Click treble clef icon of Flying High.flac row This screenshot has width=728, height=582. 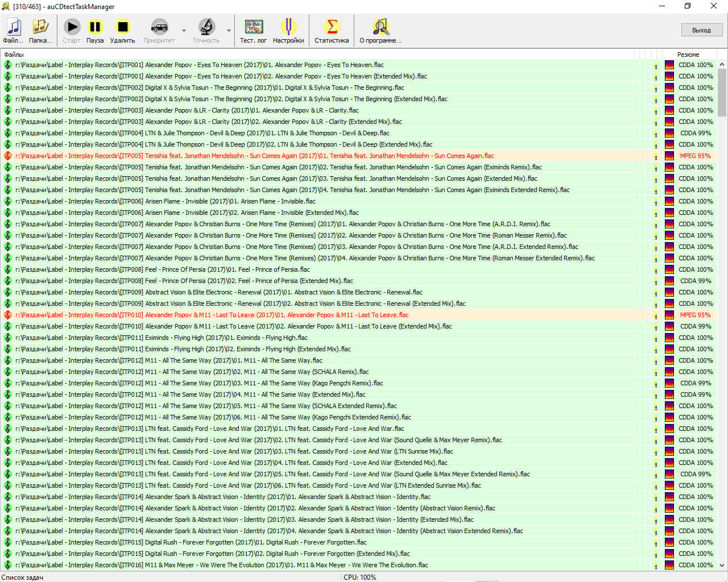[8, 338]
